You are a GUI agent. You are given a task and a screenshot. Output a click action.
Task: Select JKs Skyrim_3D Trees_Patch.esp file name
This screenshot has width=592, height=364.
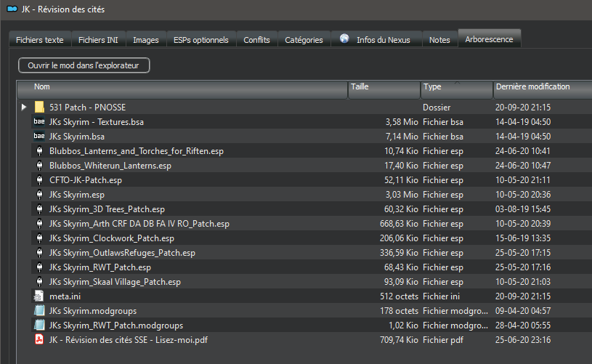point(107,209)
